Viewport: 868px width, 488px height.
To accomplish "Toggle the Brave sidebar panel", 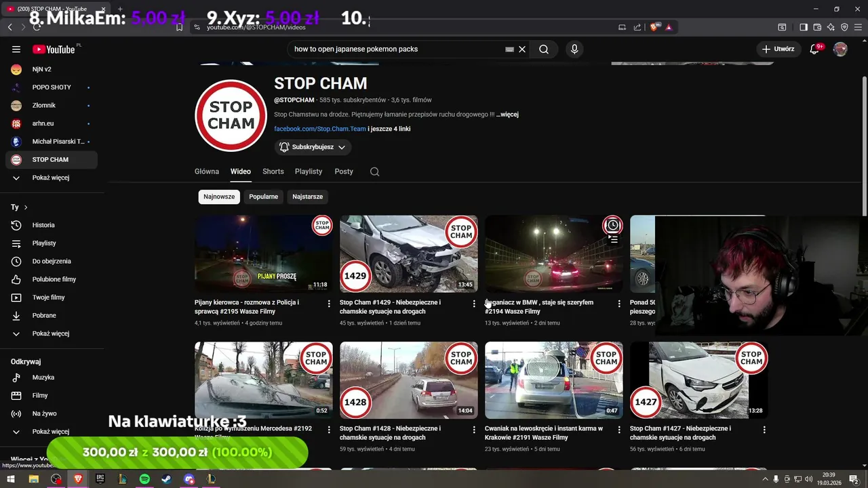I will (x=804, y=27).
